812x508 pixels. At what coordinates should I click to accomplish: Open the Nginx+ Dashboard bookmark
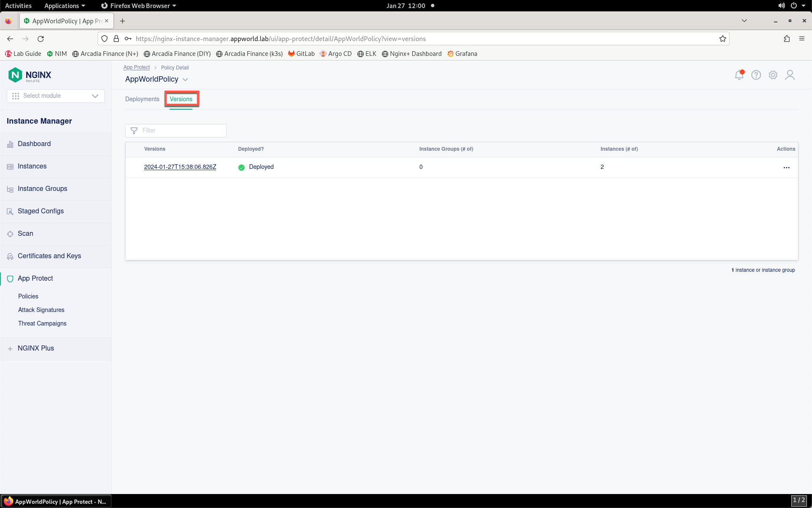(411, 54)
